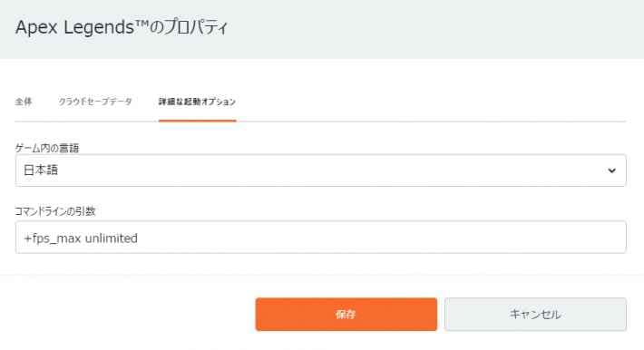Click the orange underline beneath the active tab

point(197,121)
